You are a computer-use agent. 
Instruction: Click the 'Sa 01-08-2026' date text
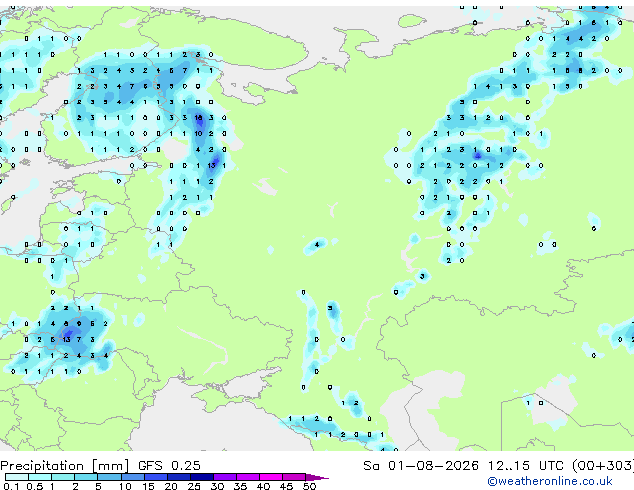tap(421, 466)
